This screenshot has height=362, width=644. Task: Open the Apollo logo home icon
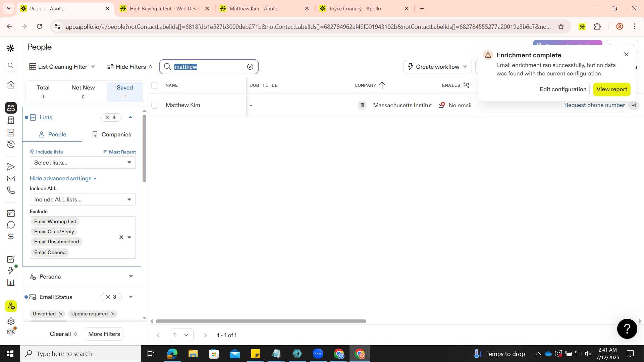[x=10, y=48]
